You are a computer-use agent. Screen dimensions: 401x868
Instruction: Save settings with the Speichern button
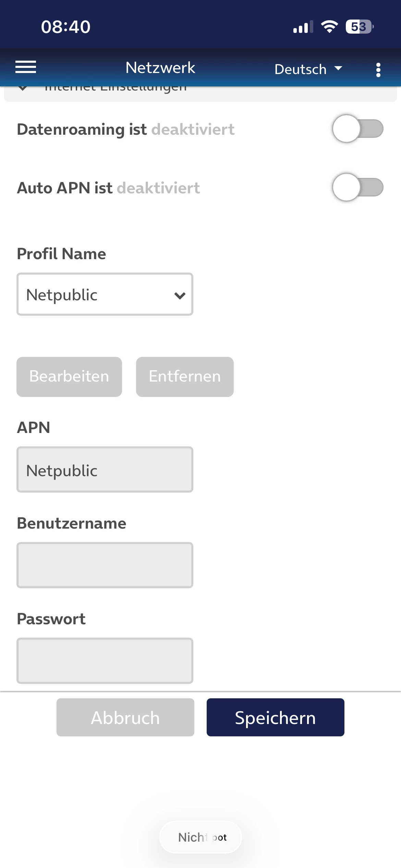pyautogui.click(x=275, y=717)
